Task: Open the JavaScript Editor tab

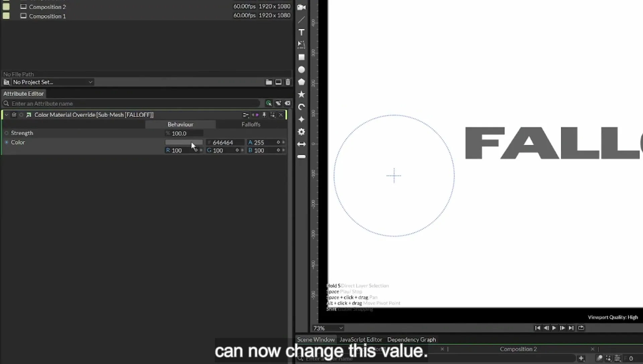Action: tap(361, 340)
